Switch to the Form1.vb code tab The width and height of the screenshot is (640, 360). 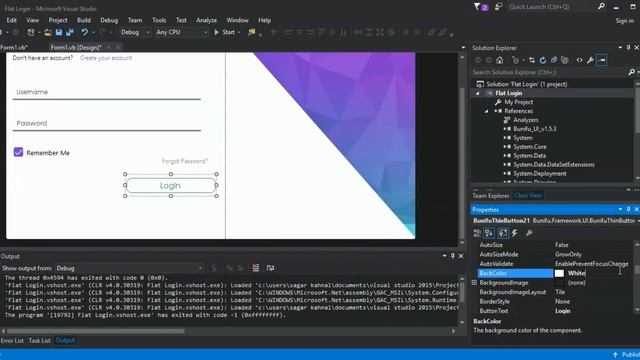[x=13, y=47]
